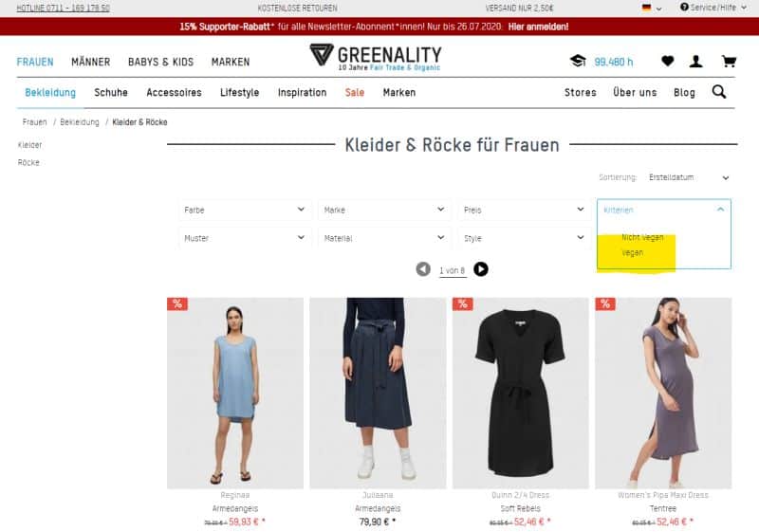Expand the Farbe filter dropdown
The width and height of the screenshot is (759, 532).
click(245, 210)
